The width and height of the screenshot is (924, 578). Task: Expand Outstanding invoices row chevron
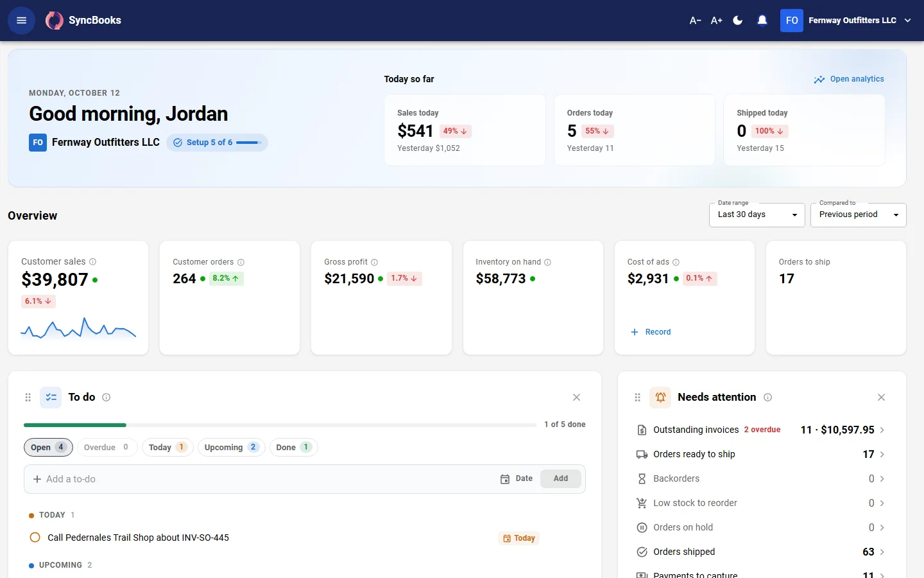click(x=882, y=430)
